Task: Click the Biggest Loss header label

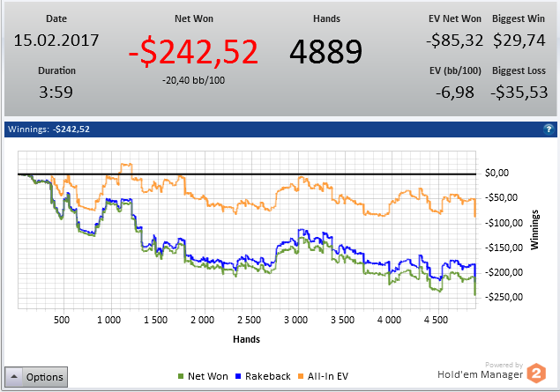Action: click(519, 70)
